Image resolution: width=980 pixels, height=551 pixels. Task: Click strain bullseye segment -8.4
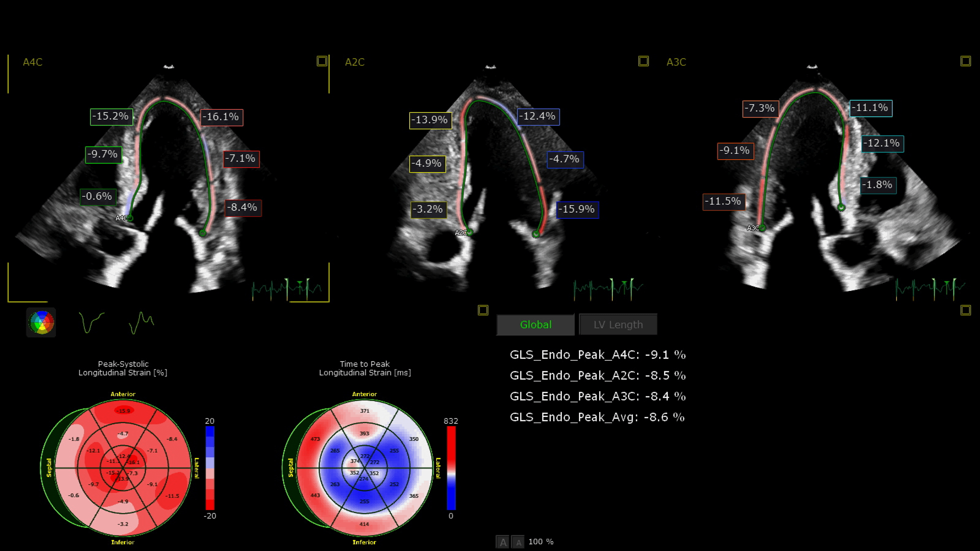pyautogui.click(x=172, y=439)
